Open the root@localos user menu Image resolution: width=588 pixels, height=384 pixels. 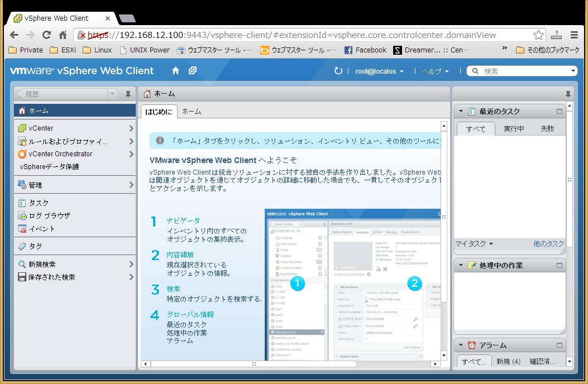click(379, 71)
